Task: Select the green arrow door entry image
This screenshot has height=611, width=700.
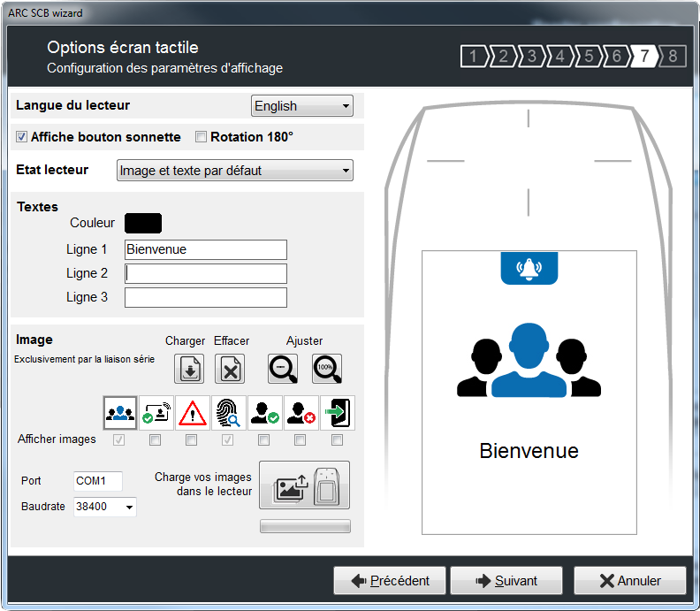Action: pos(337,413)
